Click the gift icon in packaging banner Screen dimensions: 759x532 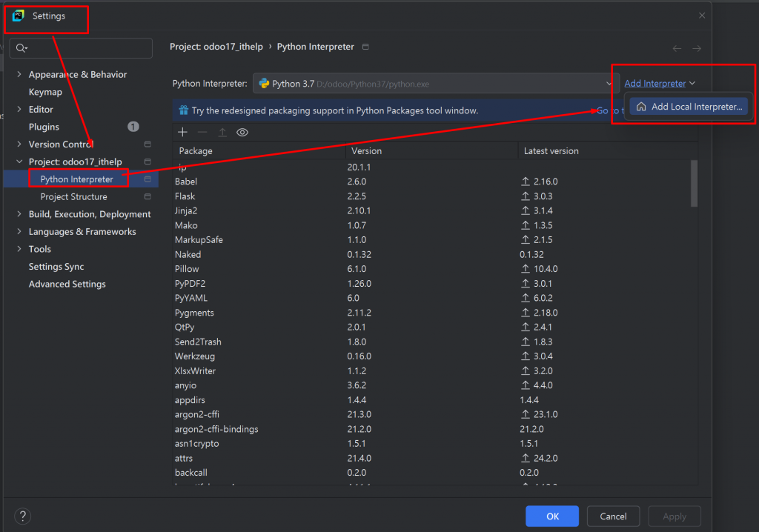(184, 110)
